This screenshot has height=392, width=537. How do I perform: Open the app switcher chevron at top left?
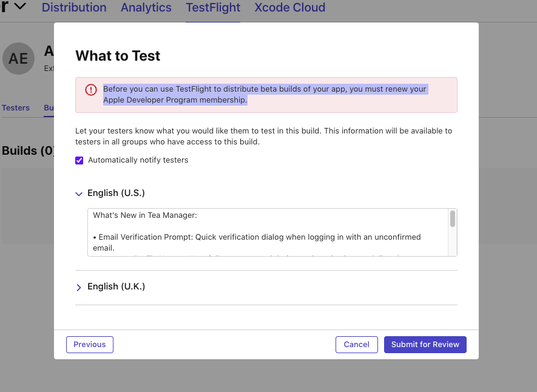[x=20, y=6]
